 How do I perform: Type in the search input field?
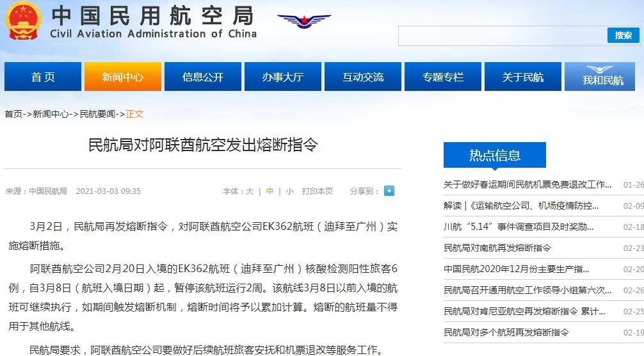(501, 36)
